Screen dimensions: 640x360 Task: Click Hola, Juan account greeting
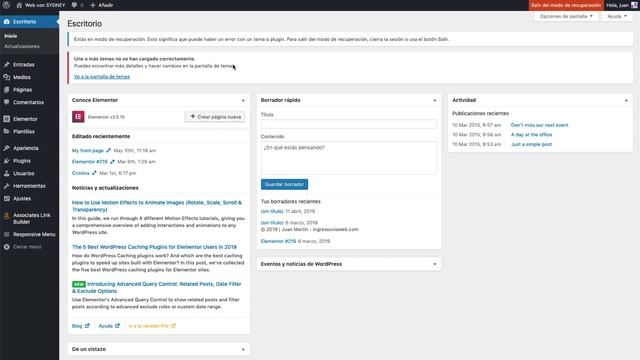[x=618, y=5]
